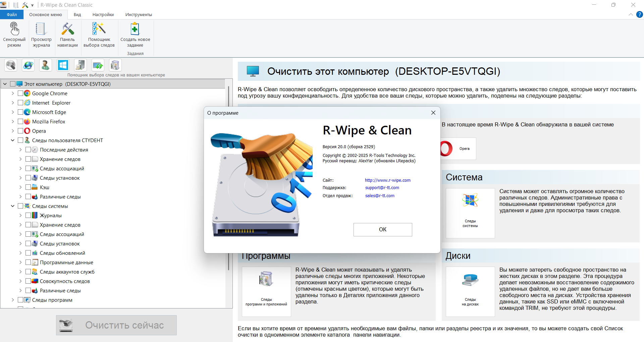Image resolution: width=644 pixels, height=342 pixels.
Task: Collapse the Этот компьютер tree node
Action: click(x=5, y=84)
